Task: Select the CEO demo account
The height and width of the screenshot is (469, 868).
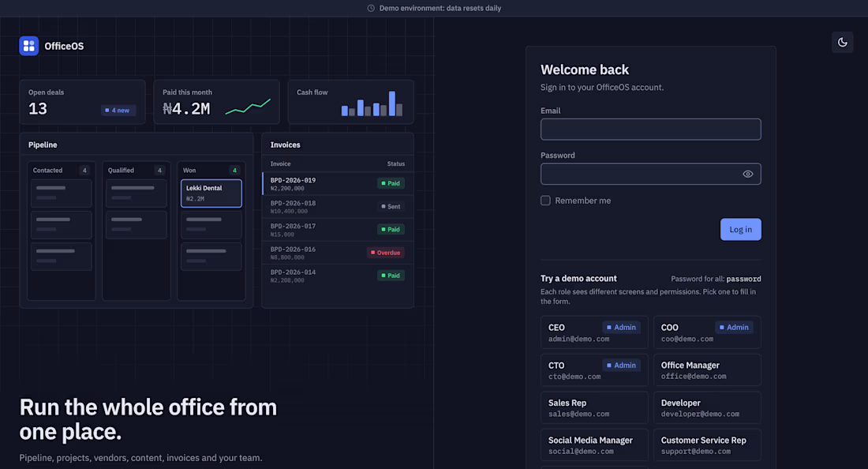Action: tap(594, 332)
